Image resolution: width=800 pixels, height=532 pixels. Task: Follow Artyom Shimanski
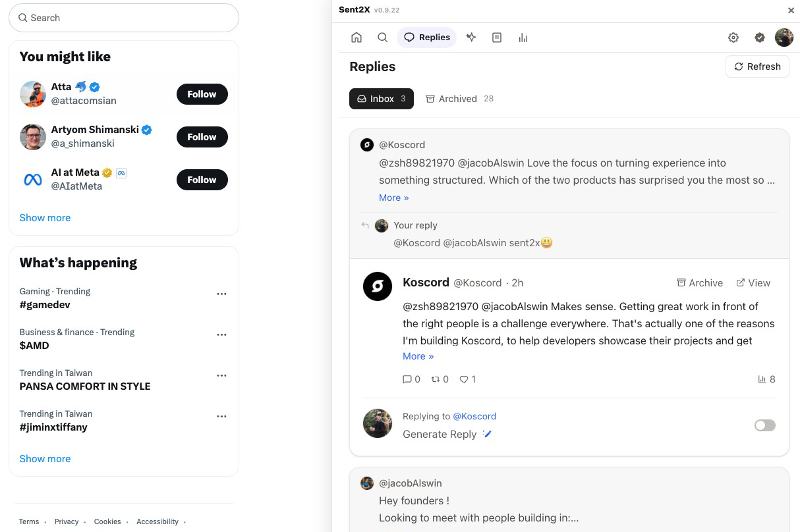tap(202, 137)
